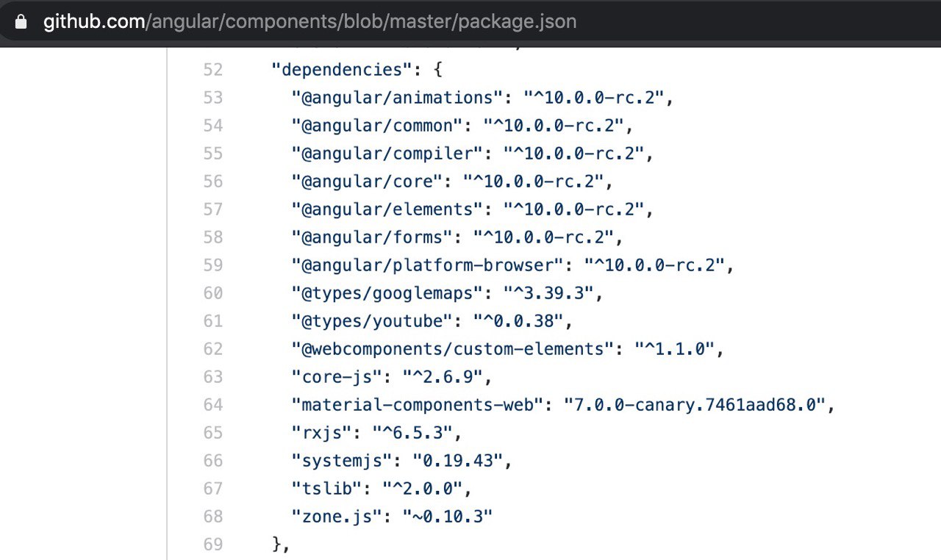Click the "systemjs" key
Viewport: 941px width, 560px height.
tap(341, 461)
